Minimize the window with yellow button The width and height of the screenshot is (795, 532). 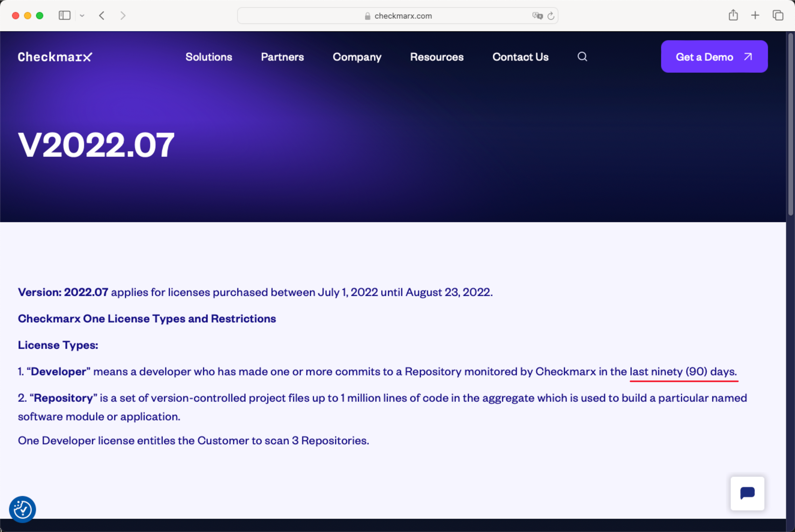pyautogui.click(x=28, y=16)
